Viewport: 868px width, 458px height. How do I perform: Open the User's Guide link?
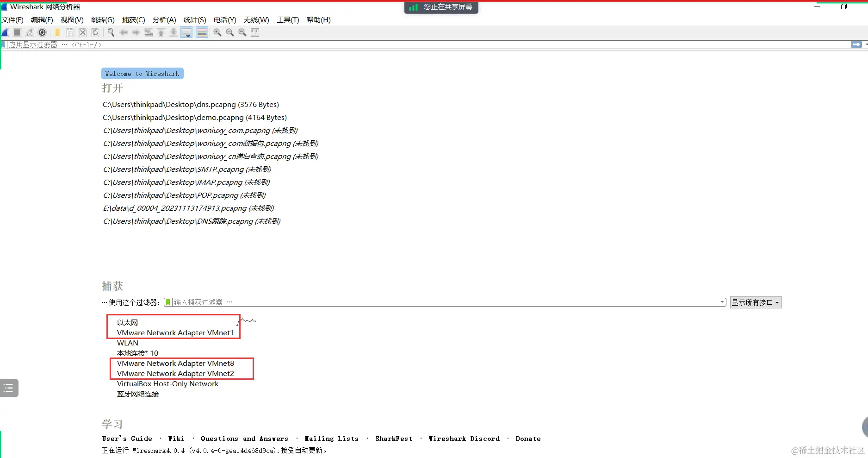click(127, 439)
